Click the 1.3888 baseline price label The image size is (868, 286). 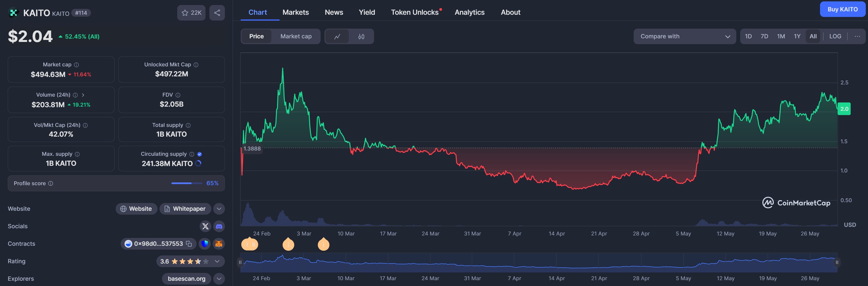tap(252, 149)
